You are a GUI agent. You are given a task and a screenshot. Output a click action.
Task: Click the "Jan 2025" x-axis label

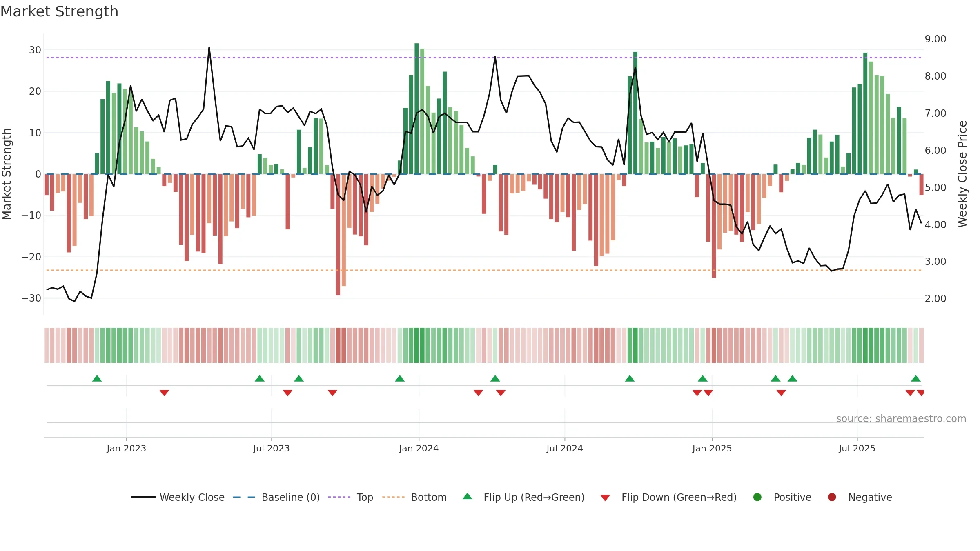coord(712,449)
